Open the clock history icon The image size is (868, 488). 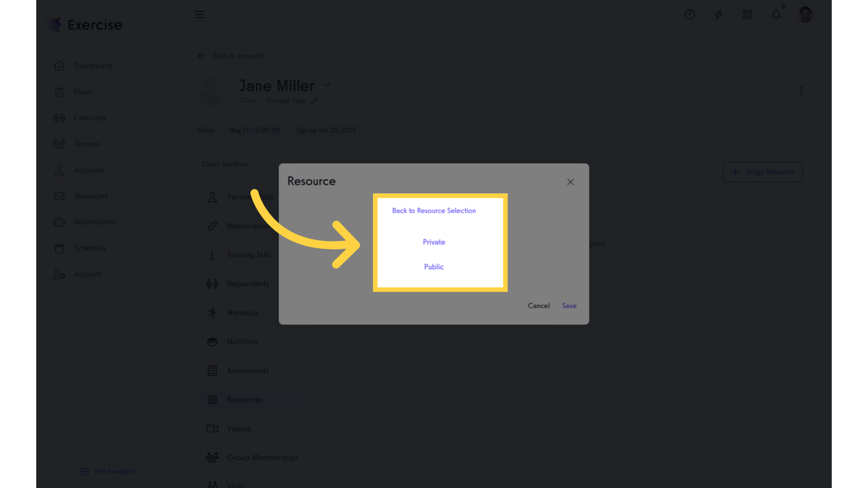(x=689, y=14)
